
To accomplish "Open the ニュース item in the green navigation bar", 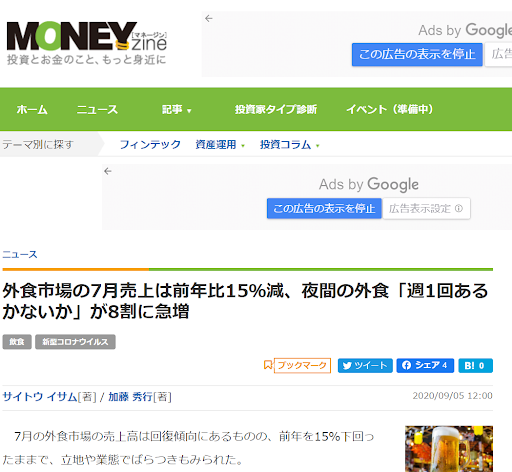I will click(97, 110).
